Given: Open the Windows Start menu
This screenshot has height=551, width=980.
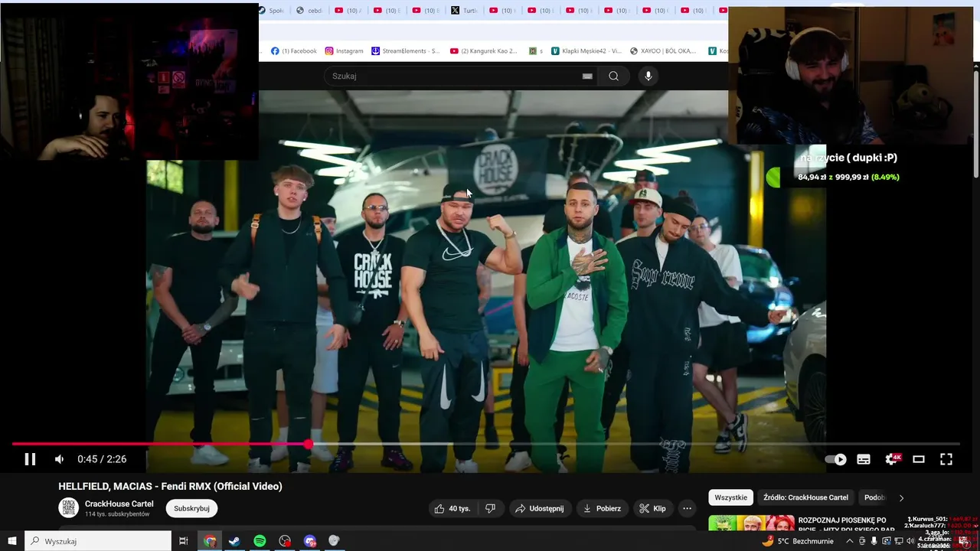Looking at the screenshot, I should point(12,541).
